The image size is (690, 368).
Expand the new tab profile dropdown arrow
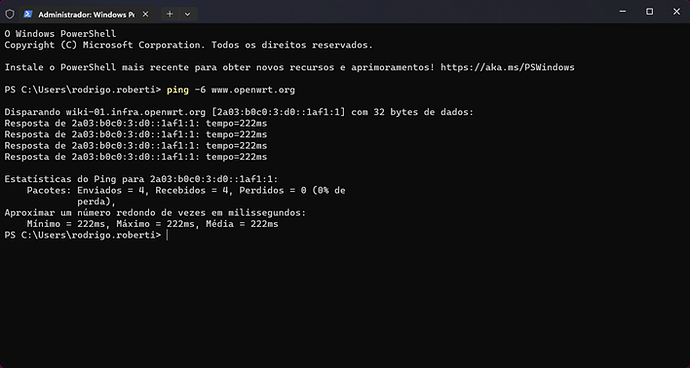click(x=187, y=14)
